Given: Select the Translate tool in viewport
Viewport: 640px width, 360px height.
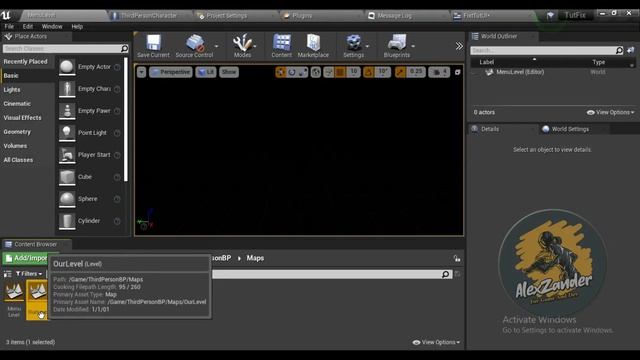Looking at the screenshot, I should [281, 72].
